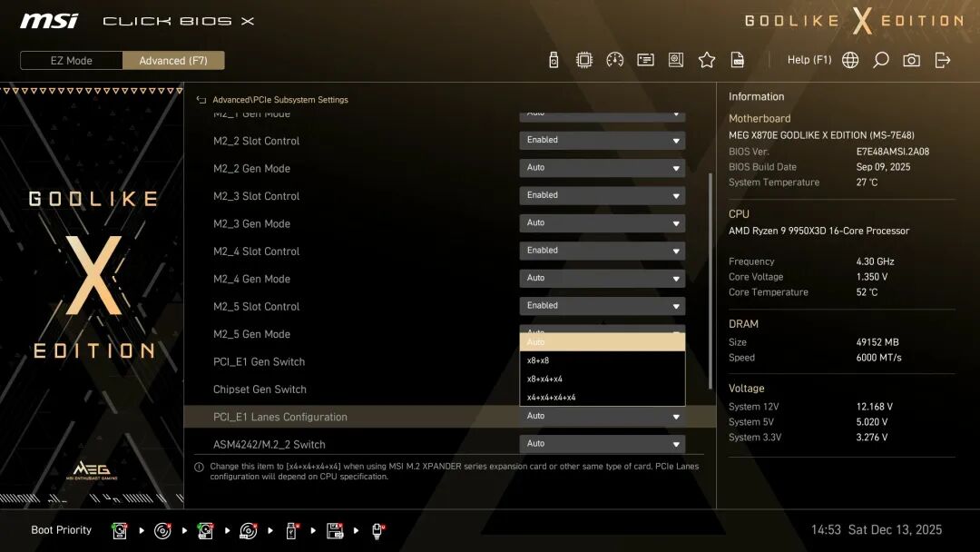Open the LOG document icon

(x=738, y=60)
